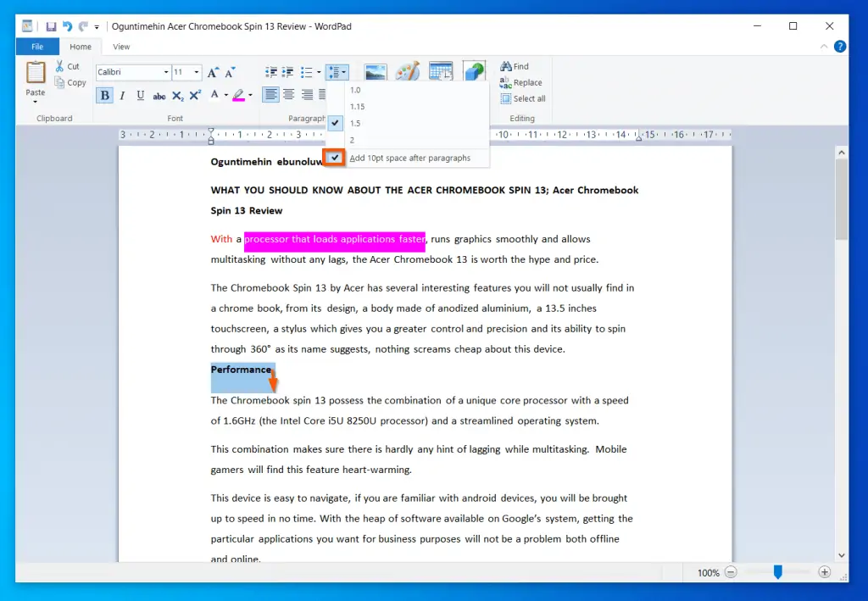Click the zoom slider handle
The image size is (868, 601).
[x=777, y=572]
